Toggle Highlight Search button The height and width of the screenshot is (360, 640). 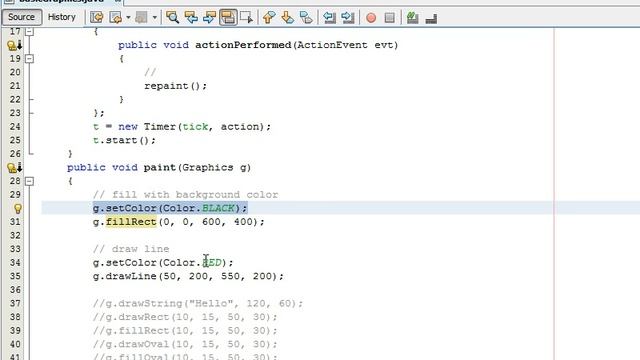coord(228,17)
